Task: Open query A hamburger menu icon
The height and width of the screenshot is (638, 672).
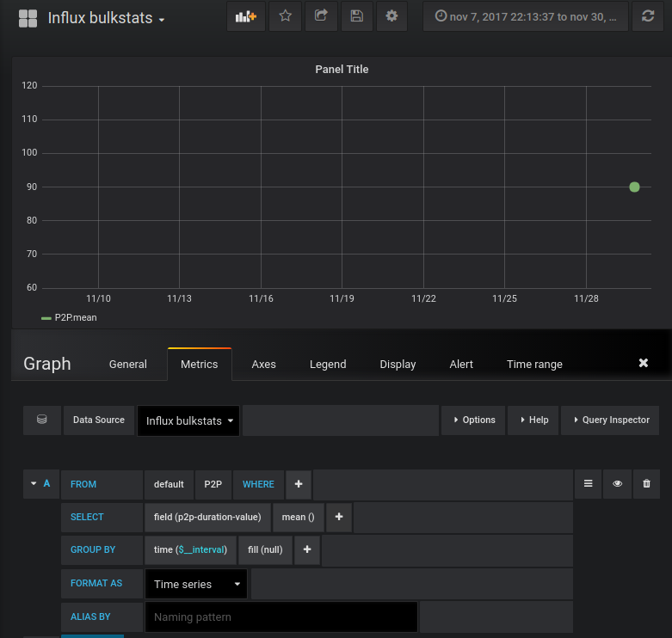Action: [588, 484]
